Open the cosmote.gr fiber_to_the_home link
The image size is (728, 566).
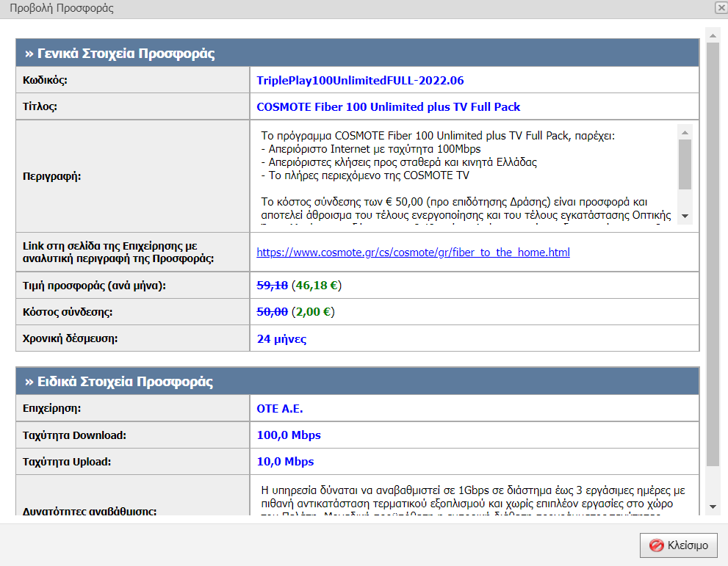pos(413,253)
